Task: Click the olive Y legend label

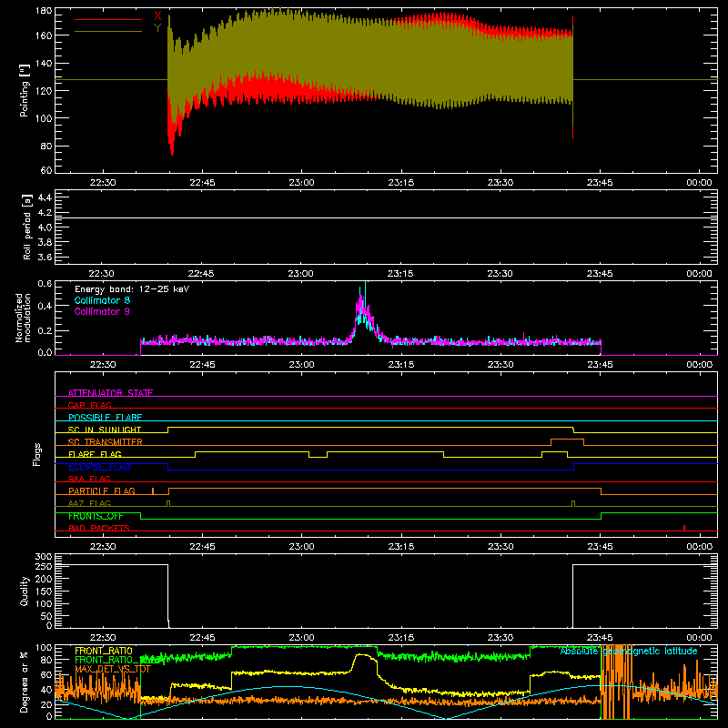Action: tap(157, 28)
